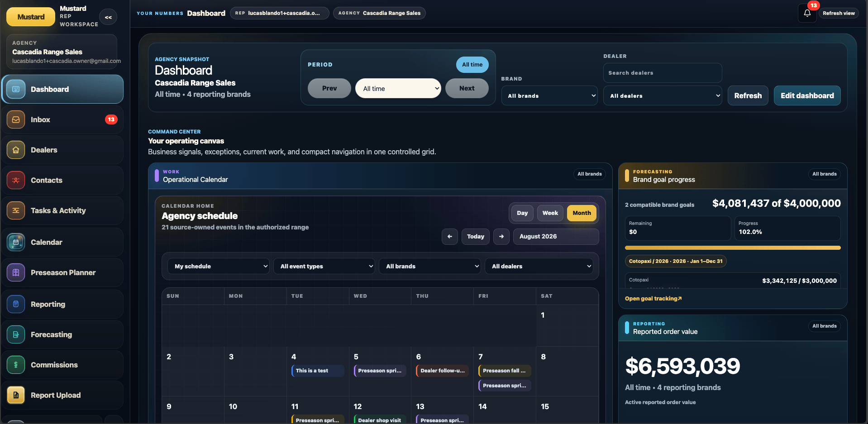This screenshot has height=424, width=868.
Task: Click the Refresh button
Action: click(x=748, y=95)
